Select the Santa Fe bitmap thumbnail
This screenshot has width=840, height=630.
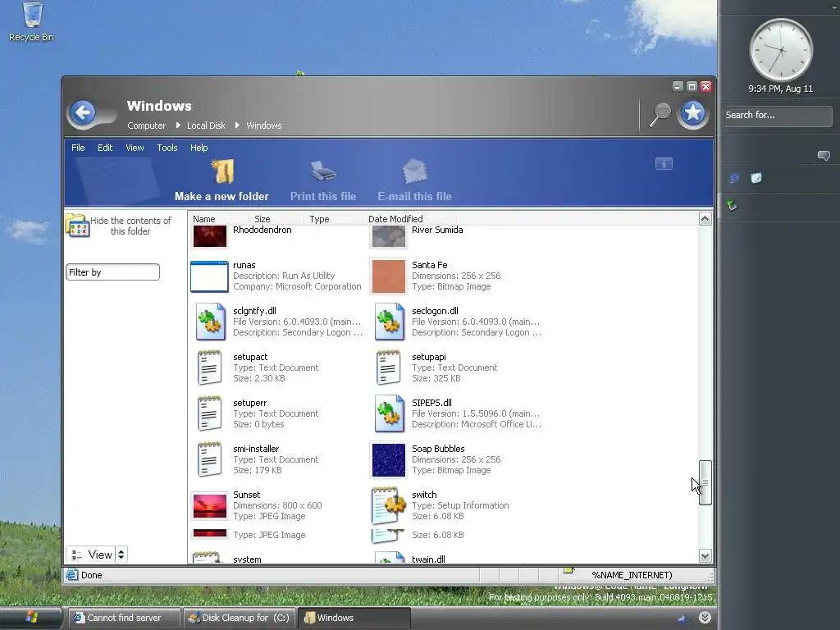[388, 276]
